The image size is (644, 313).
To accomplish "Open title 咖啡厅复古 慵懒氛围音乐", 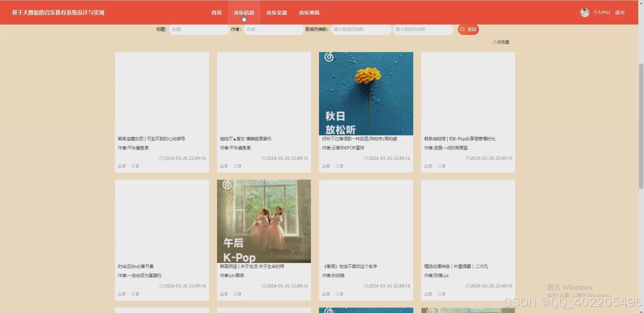I will coord(246,139).
